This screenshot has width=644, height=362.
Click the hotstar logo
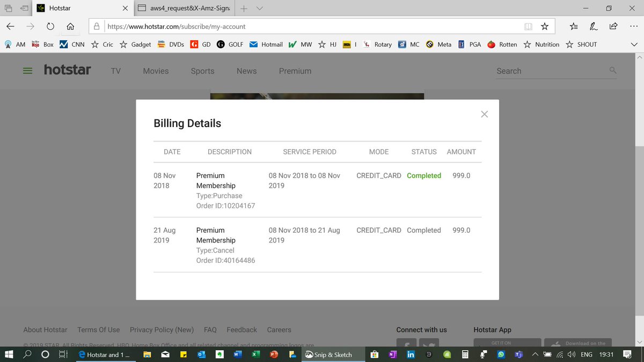(67, 70)
